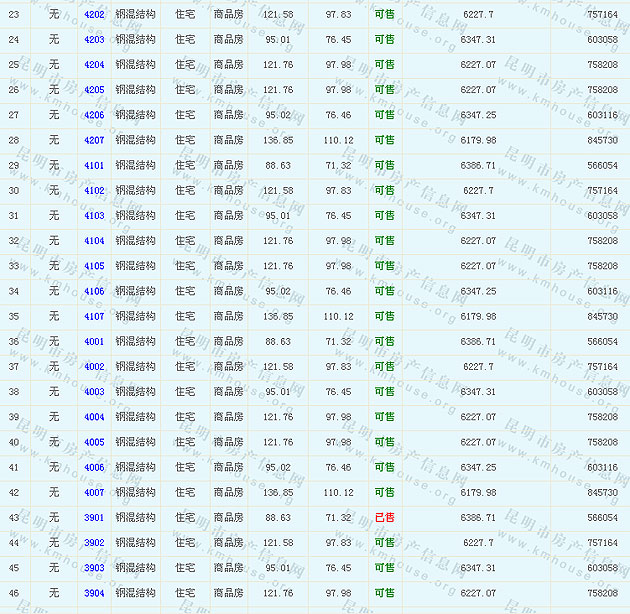
Task: Open sold unit 3901 link
Action: [x=94, y=517]
